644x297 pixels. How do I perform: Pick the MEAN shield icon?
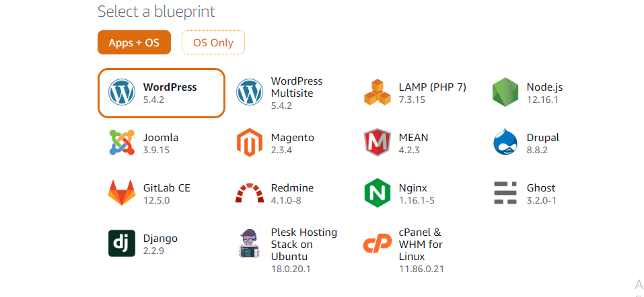(x=377, y=142)
